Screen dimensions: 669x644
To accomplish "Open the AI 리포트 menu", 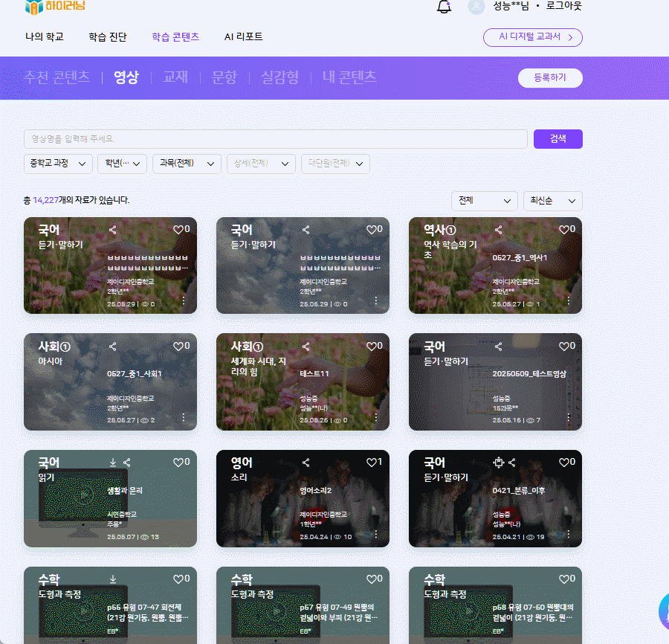I will pyautogui.click(x=243, y=36).
